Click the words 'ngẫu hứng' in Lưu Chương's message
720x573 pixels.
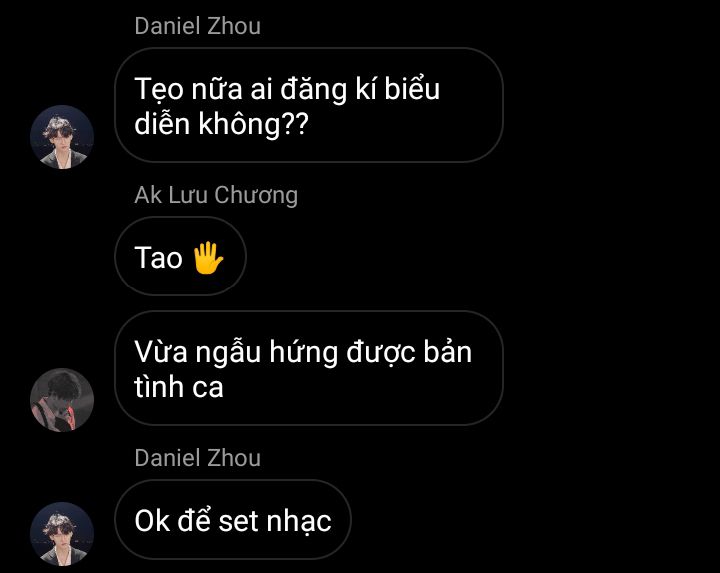pyautogui.click(x=267, y=354)
